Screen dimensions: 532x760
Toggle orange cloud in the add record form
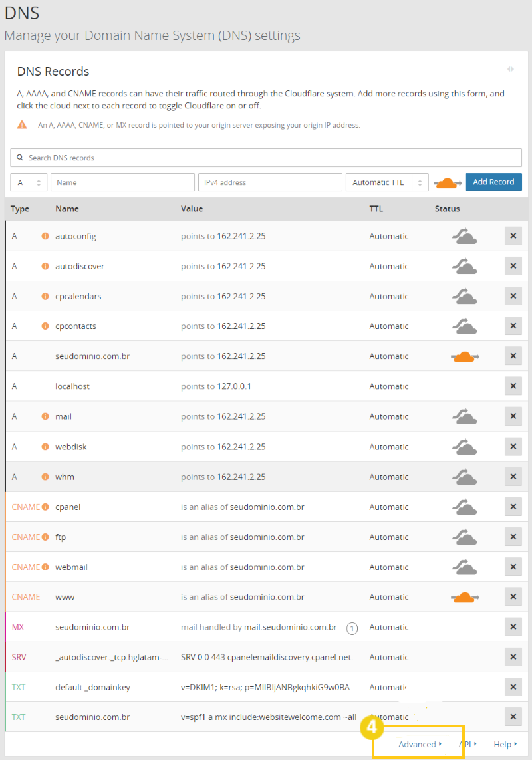click(x=447, y=183)
